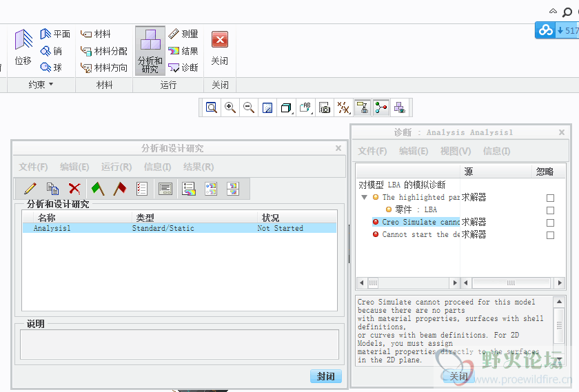Click the 名称 column header in the study list

click(x=82, y=218)
